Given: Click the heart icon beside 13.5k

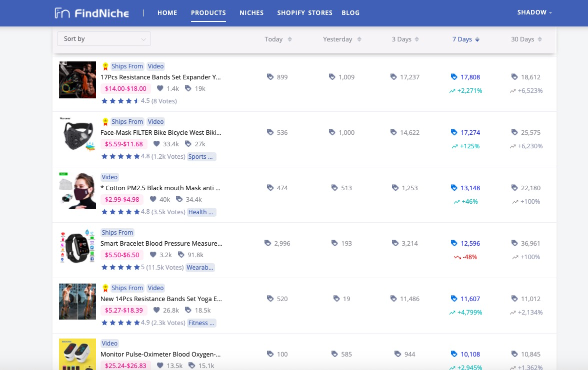Looking at the screenshot, I should [160, 365].
